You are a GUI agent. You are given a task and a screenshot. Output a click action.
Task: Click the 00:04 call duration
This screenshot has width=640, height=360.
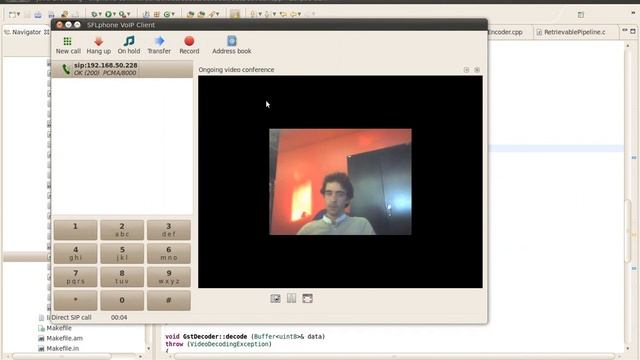coord(119,317)
